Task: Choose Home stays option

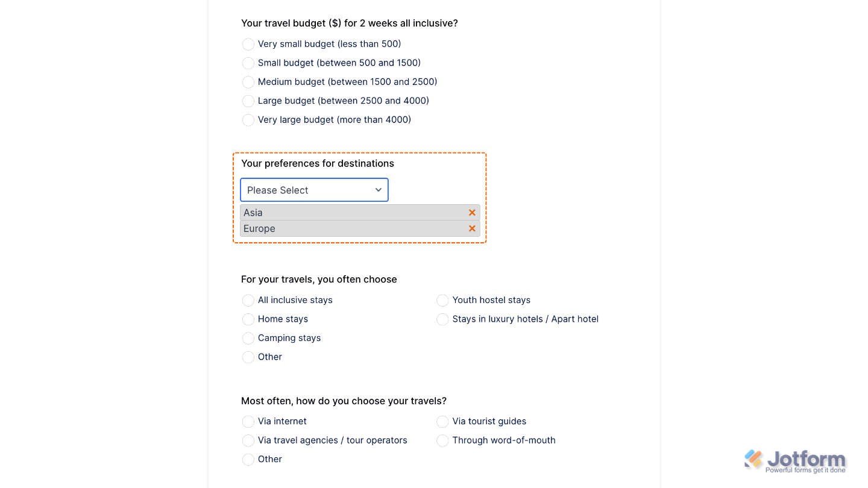Action: [248, 319]
